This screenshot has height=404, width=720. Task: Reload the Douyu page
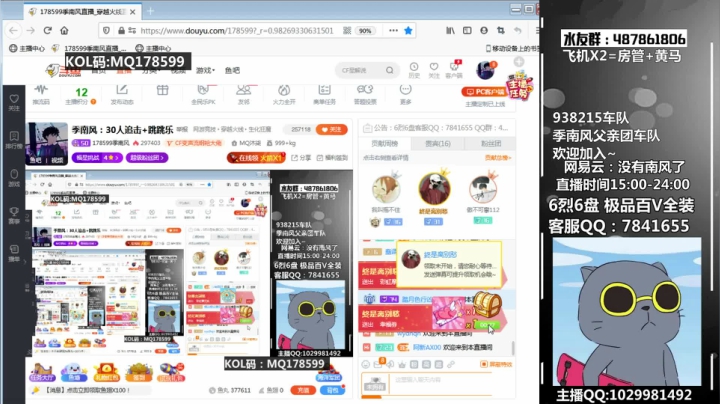point(47,30)
